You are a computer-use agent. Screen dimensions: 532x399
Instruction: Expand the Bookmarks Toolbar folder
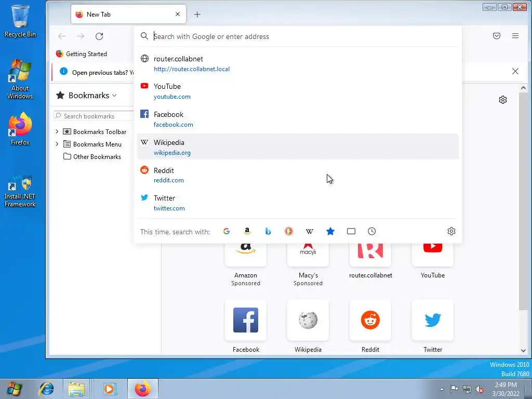(57, 131)
